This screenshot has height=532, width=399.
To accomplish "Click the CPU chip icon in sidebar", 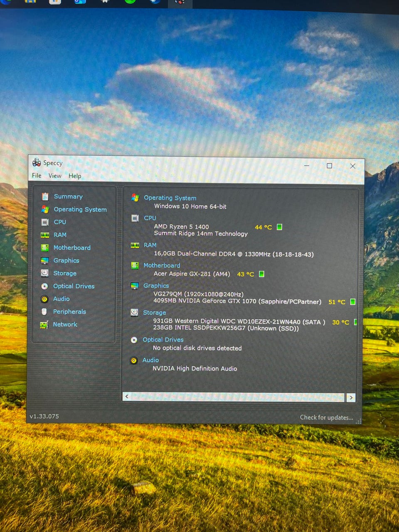I will click(45, 222).
